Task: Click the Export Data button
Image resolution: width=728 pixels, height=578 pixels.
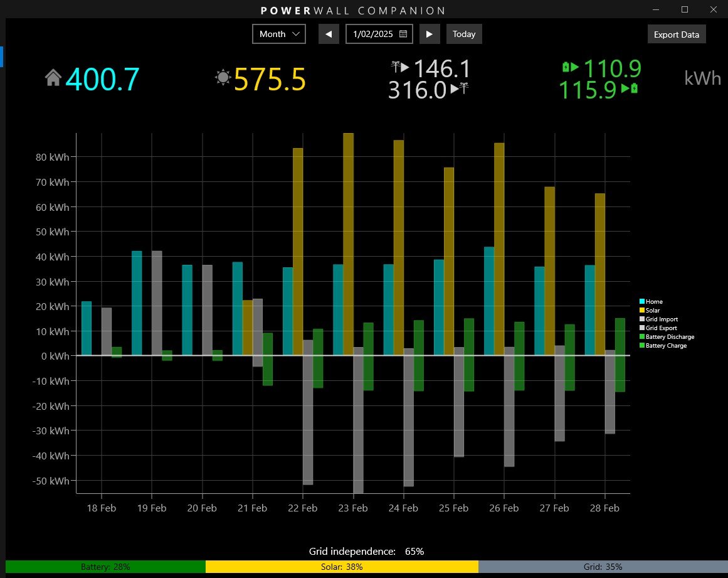Action: [x=677, y=35]
